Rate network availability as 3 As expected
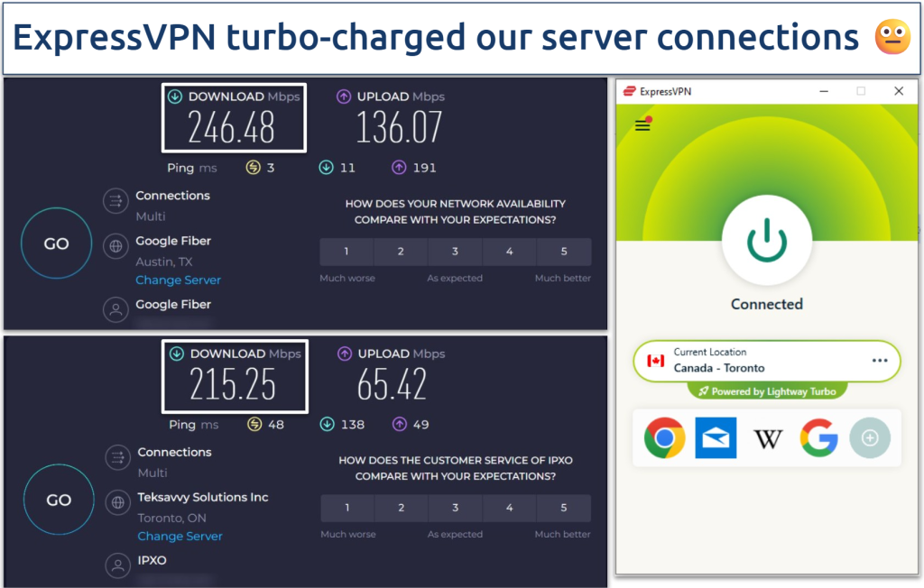This screenshot has height=588, width=924. 455,252
